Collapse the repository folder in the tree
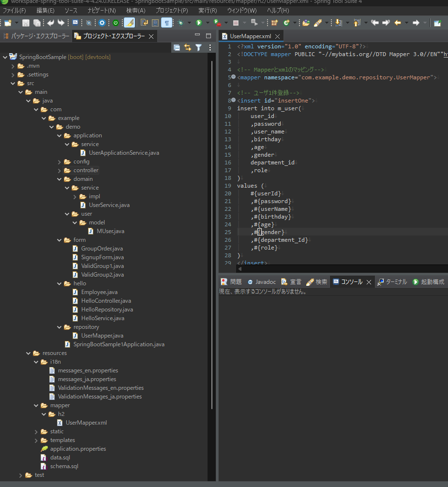This screenshot has height=487, width=448. click(x=60, y=327)
